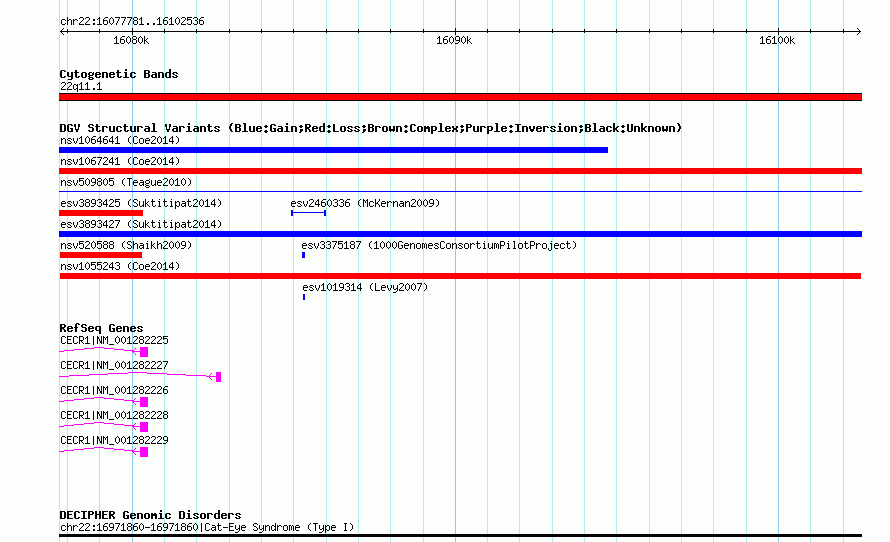This screenshot has width=890, height=542.
Task: Open the DECIPHER Genomic Disorders track title
Action: tap(150, 515)
